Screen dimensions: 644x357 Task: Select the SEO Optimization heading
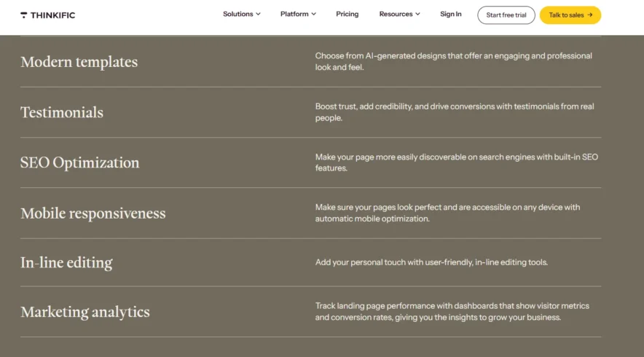click(79, 162)
